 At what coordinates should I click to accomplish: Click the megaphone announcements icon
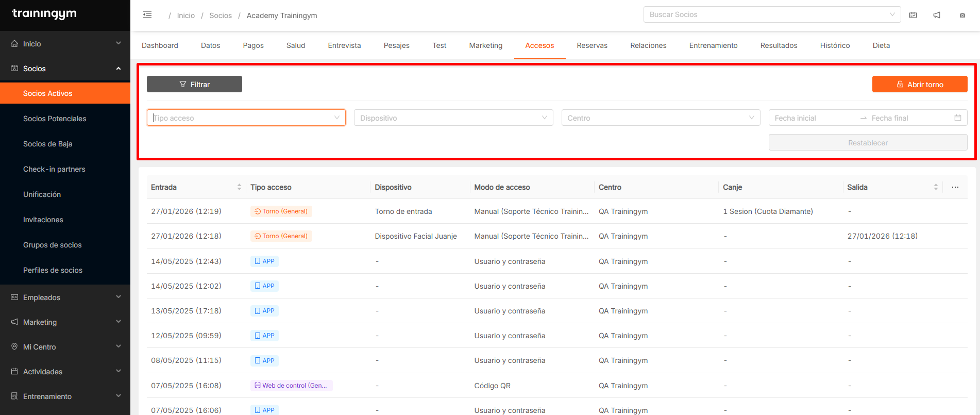click(x=937, y=15)
